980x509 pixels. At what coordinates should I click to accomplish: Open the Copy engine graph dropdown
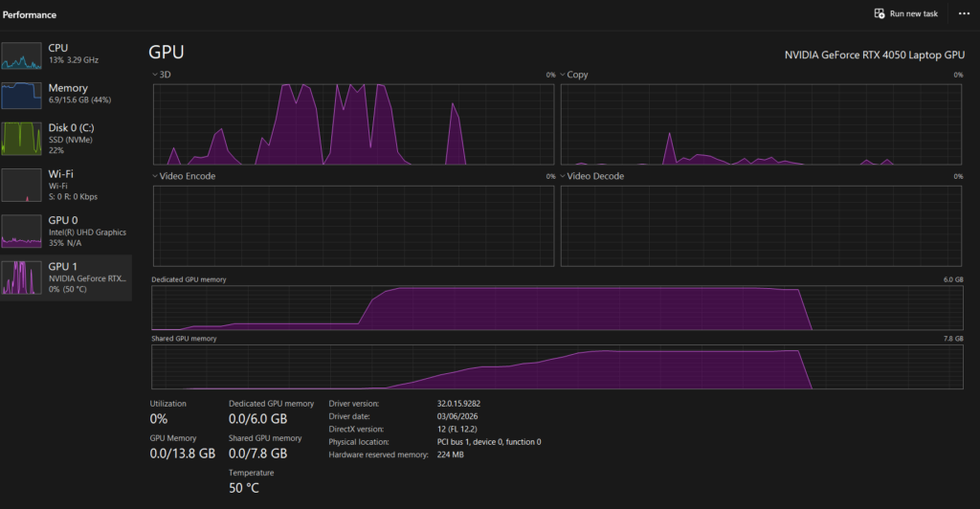(x=563, y=75)
